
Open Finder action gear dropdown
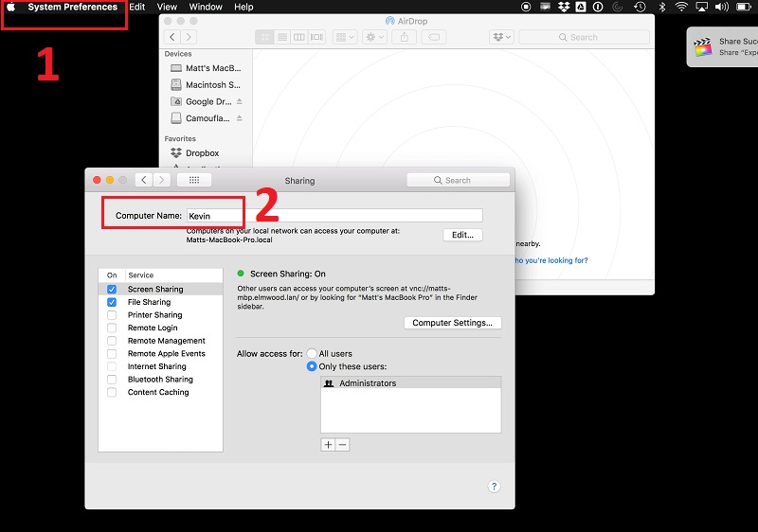pos(374,37)
